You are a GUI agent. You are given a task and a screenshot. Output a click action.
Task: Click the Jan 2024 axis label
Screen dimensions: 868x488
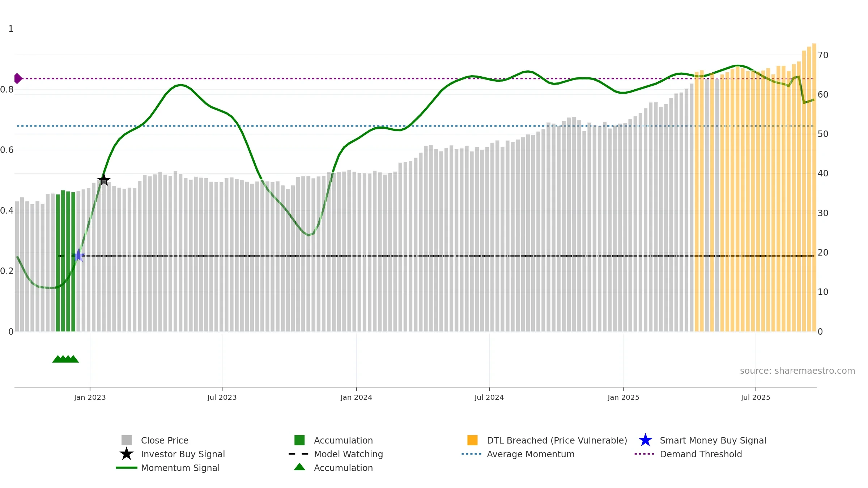[x=356, y=398]
